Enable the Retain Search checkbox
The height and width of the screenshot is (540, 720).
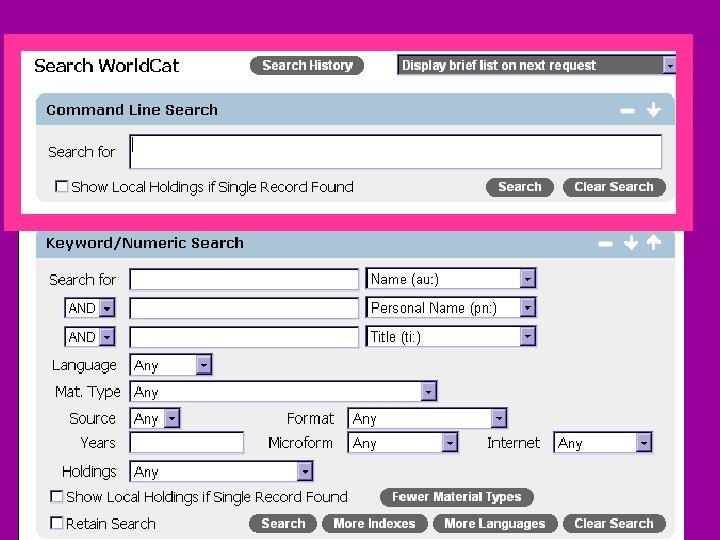(x=56, y=523)
